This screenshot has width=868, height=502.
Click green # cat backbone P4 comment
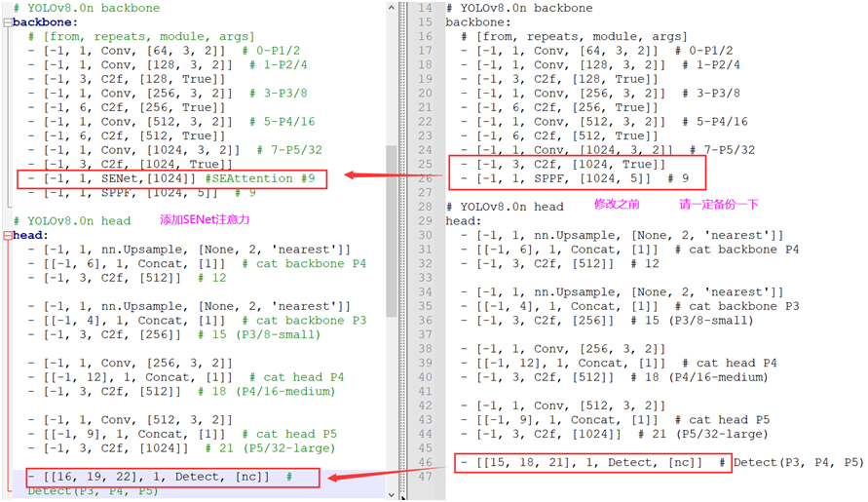coord(304,263)
